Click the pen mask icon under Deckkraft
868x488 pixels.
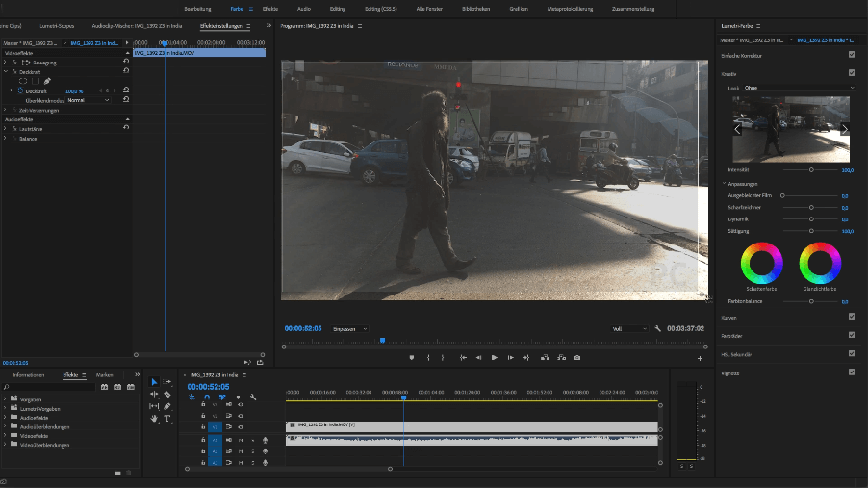click(x=47, y=81)
